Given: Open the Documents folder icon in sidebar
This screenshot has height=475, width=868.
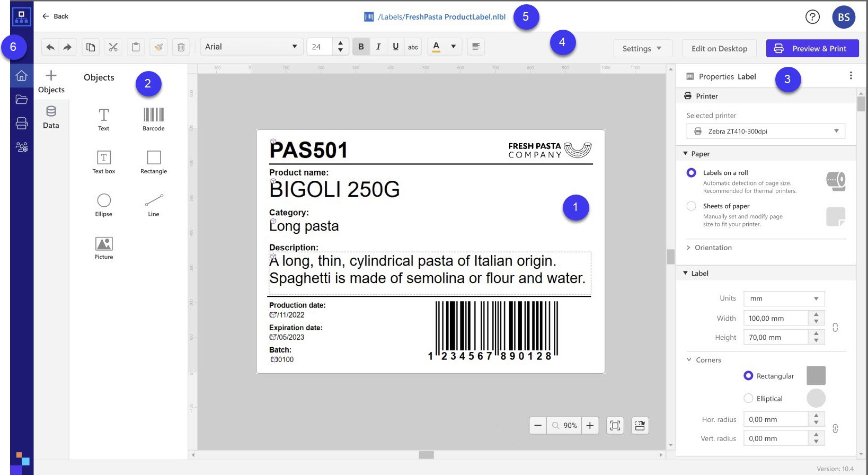Looking at the screenshot, I should (22, 99).
